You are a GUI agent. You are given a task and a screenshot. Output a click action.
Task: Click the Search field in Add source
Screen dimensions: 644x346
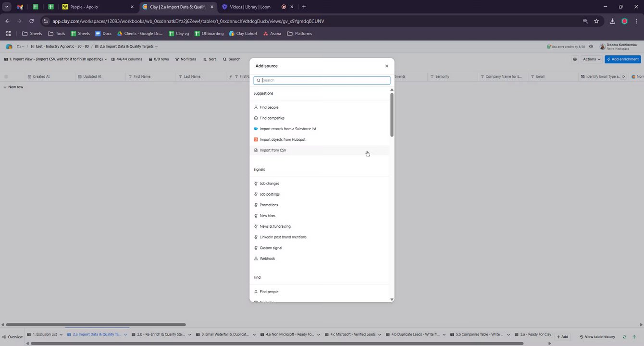tap(322, 80)
